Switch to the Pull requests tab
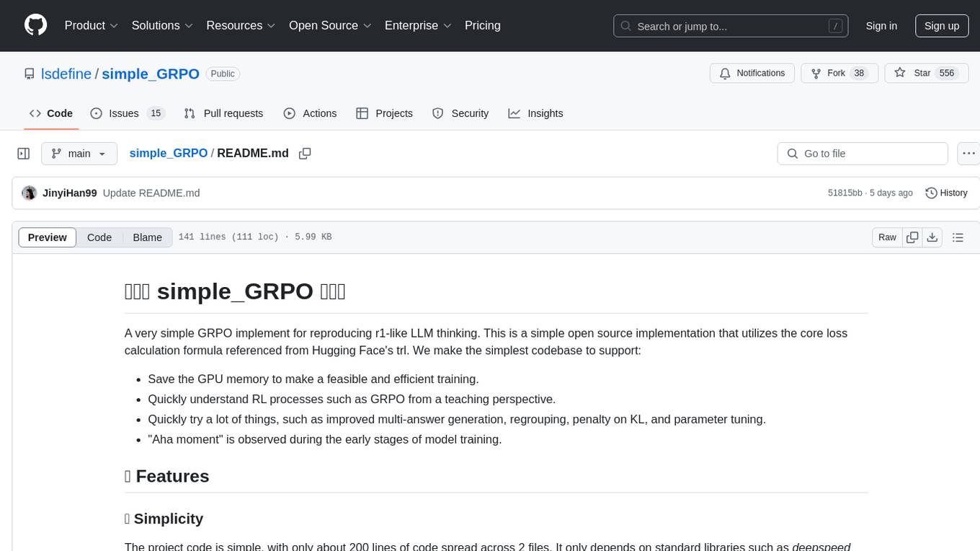980x551 pixels. tap(223, 113)
